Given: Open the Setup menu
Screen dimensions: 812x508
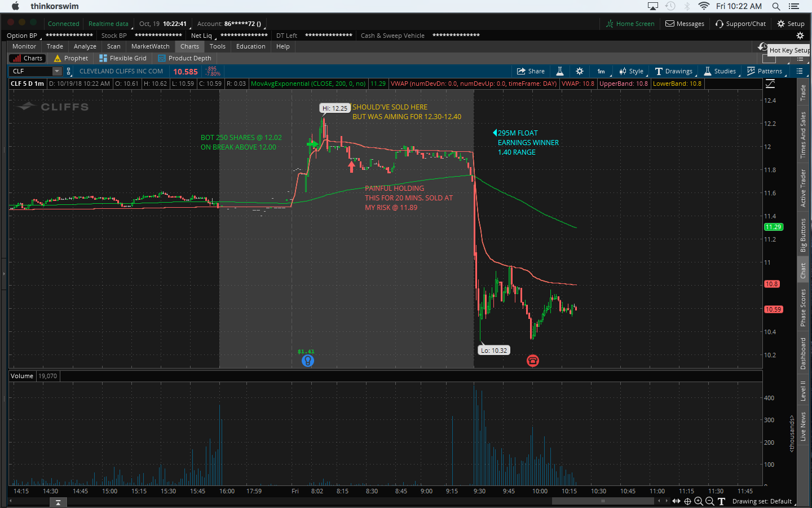Looking at the screenshot, I should pos(791,24).
